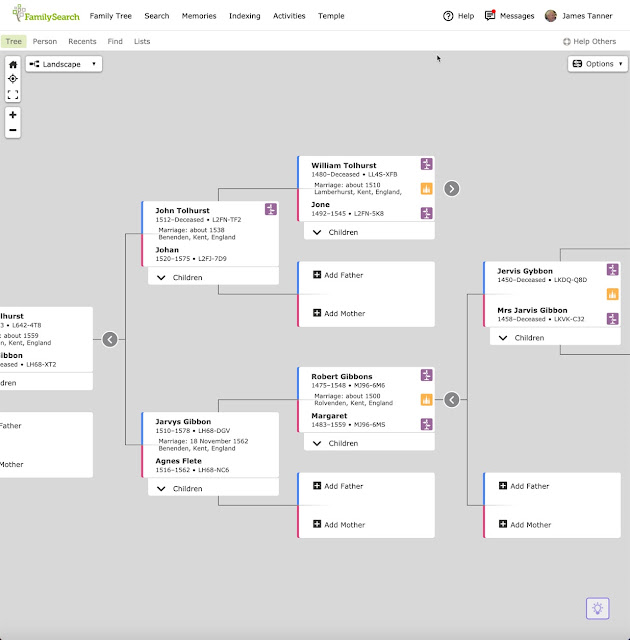Add Father below Robert Gibbons couple card
630x640 pixels.
pyautogui.click(x=338, y=486)
